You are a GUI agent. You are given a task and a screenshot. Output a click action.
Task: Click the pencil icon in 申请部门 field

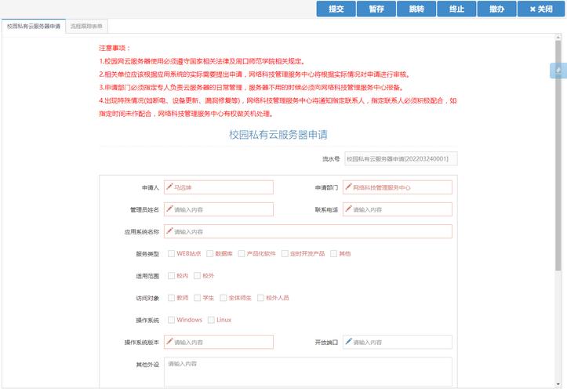348,187
